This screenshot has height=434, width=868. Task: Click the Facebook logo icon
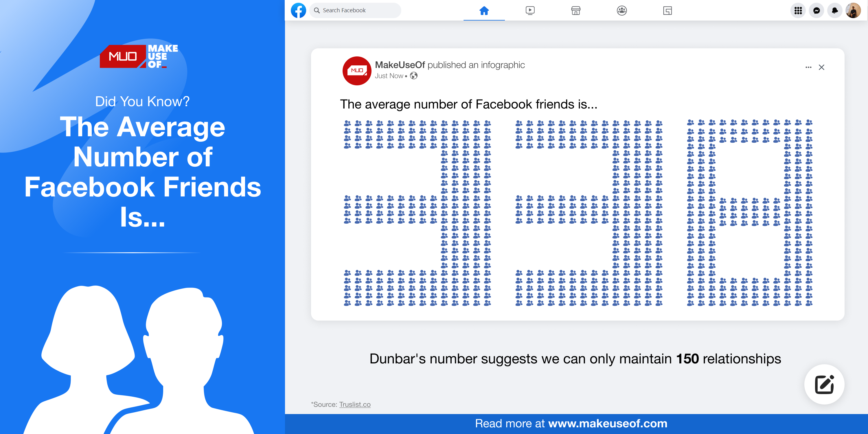pos(298,10)
